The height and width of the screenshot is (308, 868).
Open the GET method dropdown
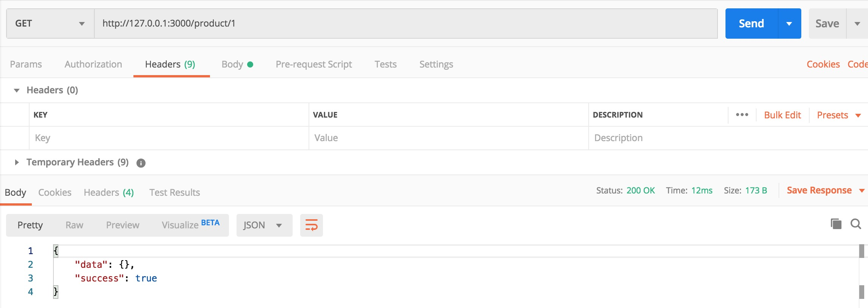(x=50, y=24)
